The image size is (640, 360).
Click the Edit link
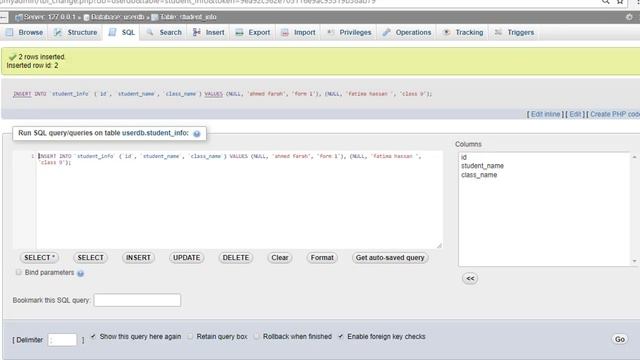(x=575, y=114)
